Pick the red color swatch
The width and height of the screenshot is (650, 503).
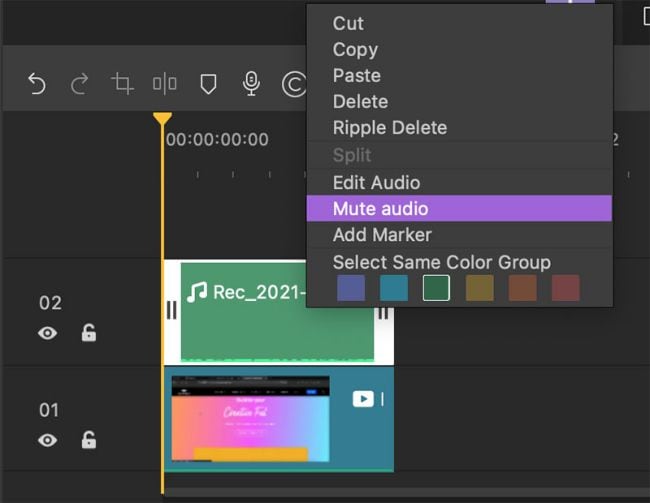click(566, 289)
